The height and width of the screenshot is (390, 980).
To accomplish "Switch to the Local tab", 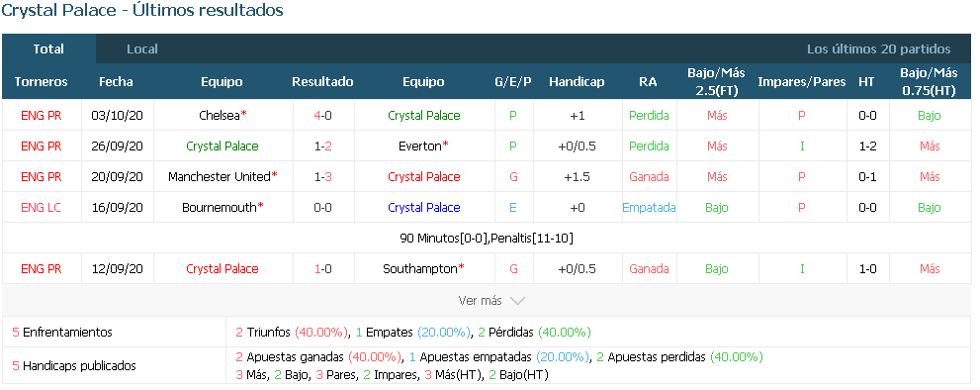I will click(x=141, y=49).
